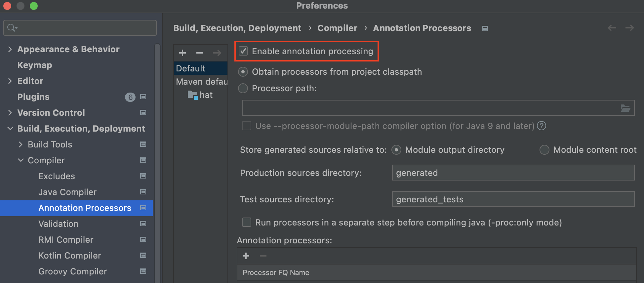Click the settings search magnifier icon
The height and width of the screenshot is (283, 644).
pyautogui.click(x=12, y=28)
